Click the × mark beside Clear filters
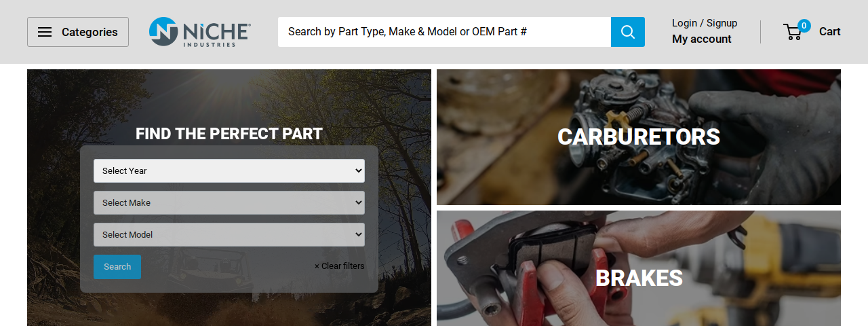The height and width of the screenshot is (326, 868). click(317, 266)
